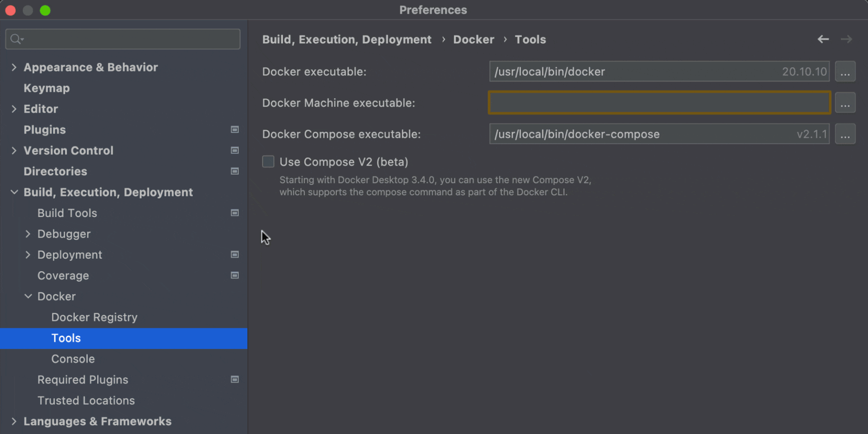Click the Compose V2 description text
The height and width of the screenshot is (434, 868).
click(x=435, y=186)
